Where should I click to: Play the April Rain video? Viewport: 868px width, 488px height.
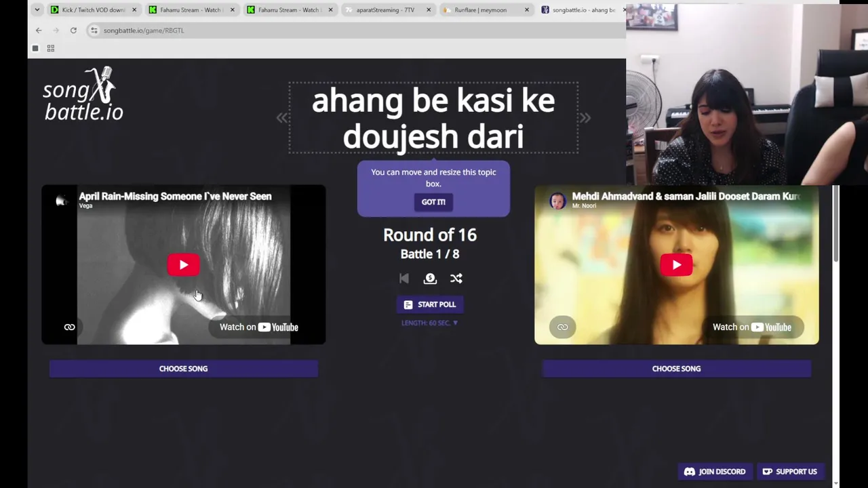coord(183,265)
